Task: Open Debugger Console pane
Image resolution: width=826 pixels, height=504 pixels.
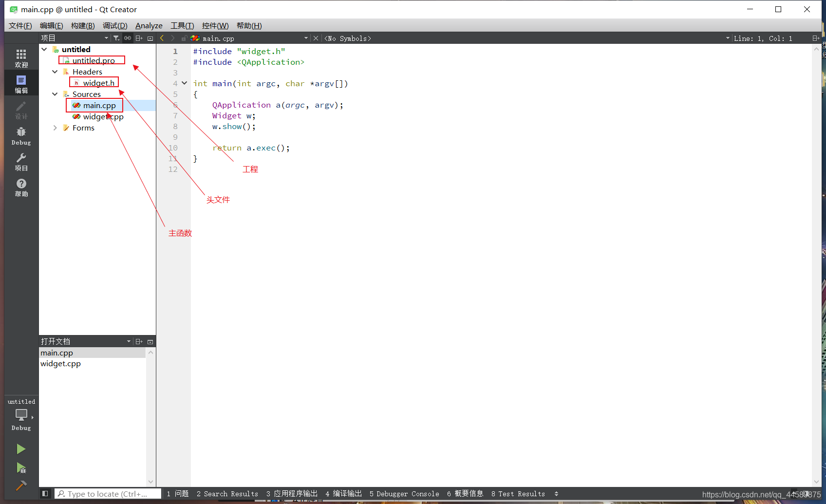Action: click(404, 493)
